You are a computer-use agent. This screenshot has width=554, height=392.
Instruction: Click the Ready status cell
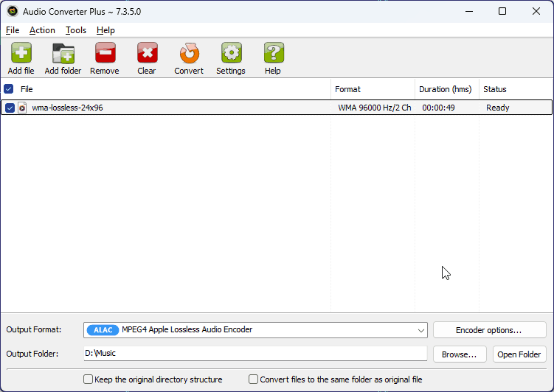click(497, 108)
